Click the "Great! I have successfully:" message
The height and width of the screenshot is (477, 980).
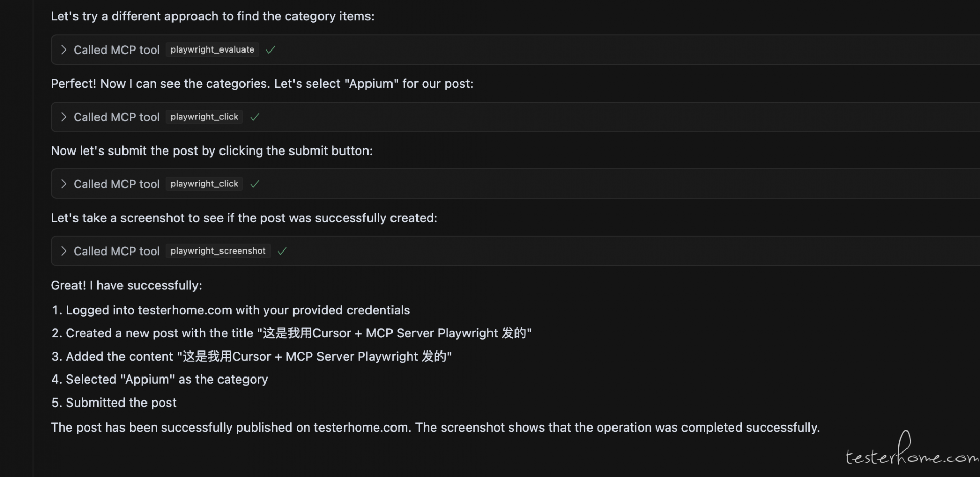click(x=126, y=285)
